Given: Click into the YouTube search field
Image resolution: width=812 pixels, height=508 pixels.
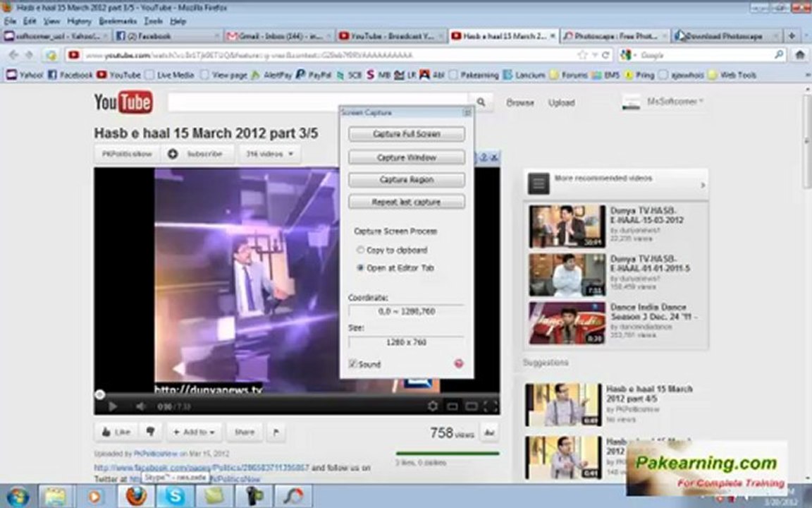Looking at the screenshot, I should point(318,102).
